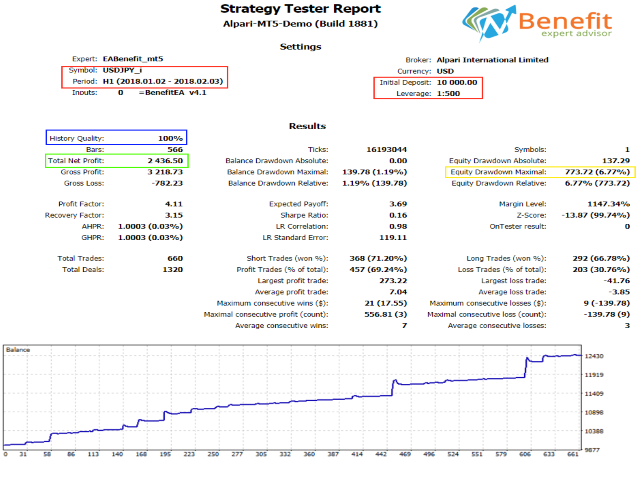Click Average loss trade value -3.85
This screenshot has width=640, height=480.
[620, 292]
